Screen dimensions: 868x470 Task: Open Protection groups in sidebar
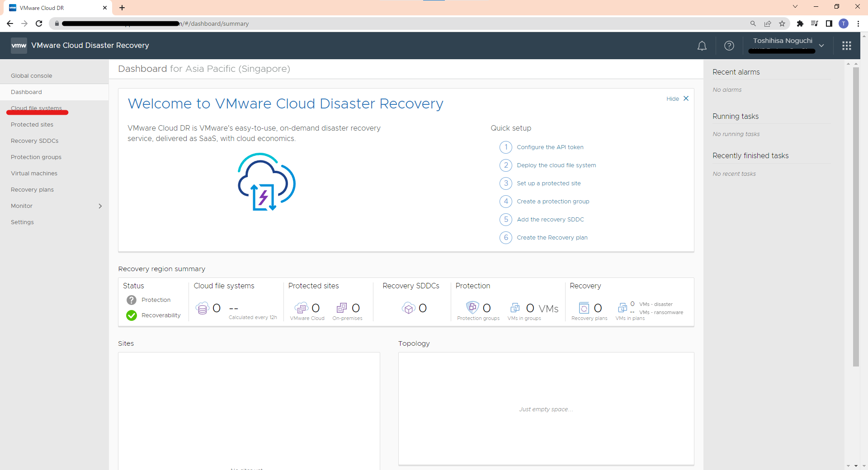pos(36,157)
